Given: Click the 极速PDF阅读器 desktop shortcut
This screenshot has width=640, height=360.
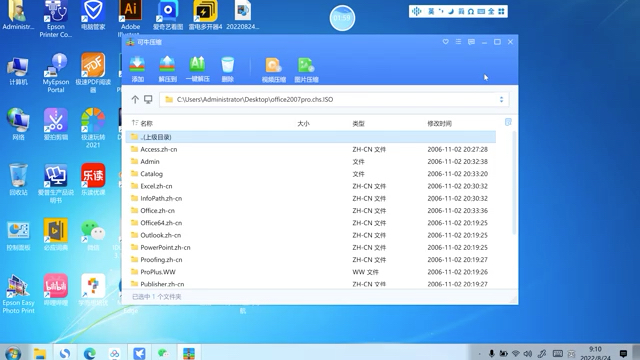Looking at the screenshot, I should (93, 73).
